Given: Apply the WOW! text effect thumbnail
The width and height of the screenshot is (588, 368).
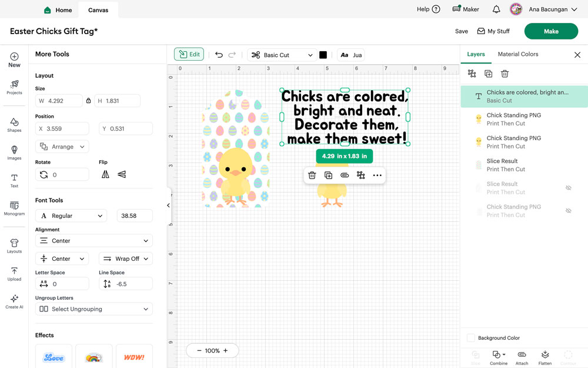Looking at the screenshot, I should tap(134, 356).
